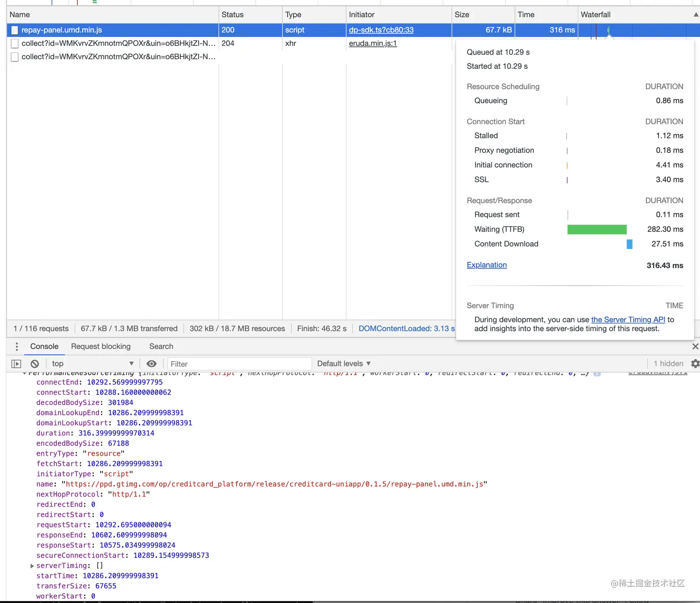The height and width of the screenshot is (603, 700).
Task: Click the green Waiting (TTFB) timing bar
Action: point(597,230)
